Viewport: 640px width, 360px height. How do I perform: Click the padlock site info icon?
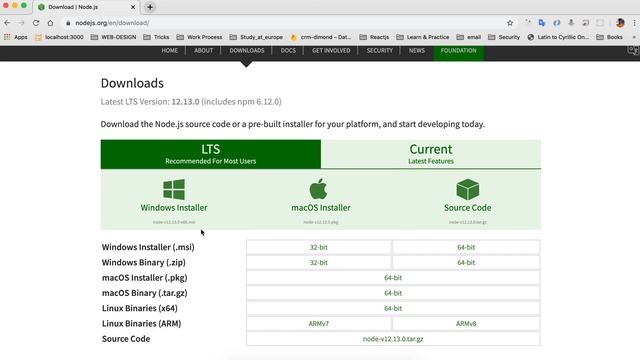pos(68,23)
